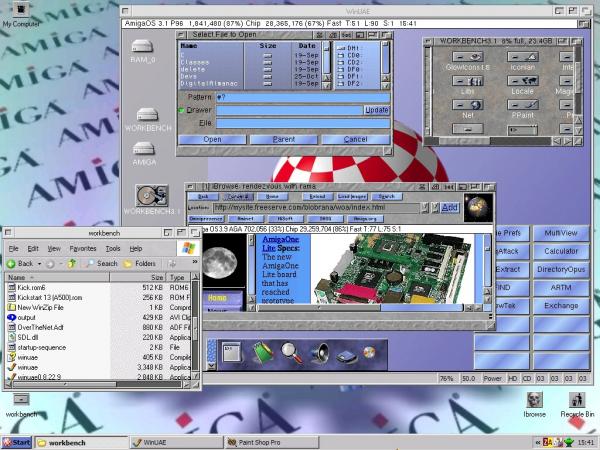Click the MultiView launcher button
Viewport: 600px width, 450px height.
click(561, 233)
